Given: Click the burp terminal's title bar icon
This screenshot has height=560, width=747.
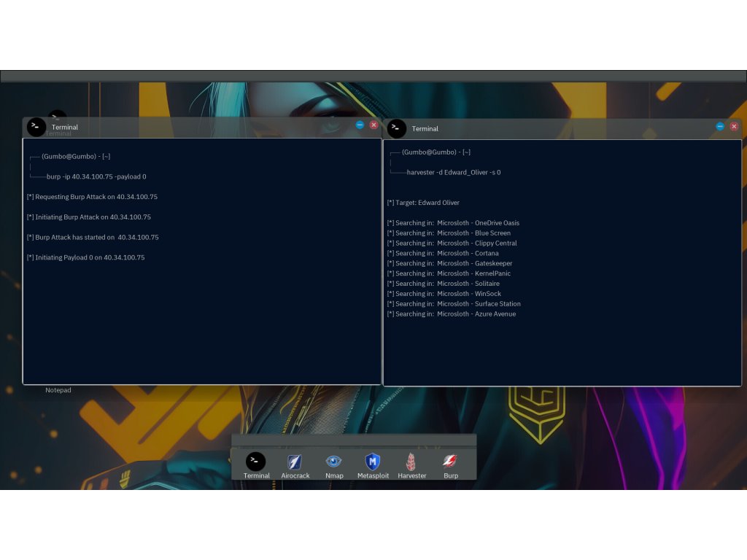Looking at the screenshot, I should (36, 127).
